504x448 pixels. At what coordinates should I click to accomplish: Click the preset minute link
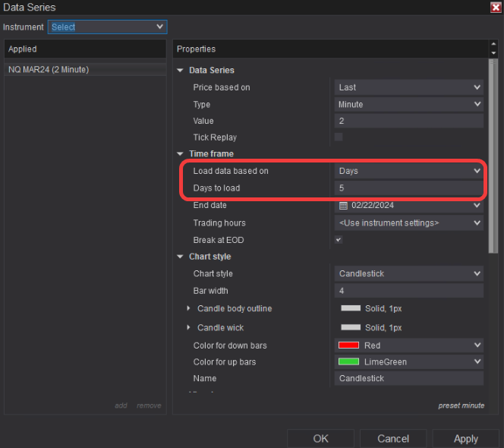tap(461, 405)
